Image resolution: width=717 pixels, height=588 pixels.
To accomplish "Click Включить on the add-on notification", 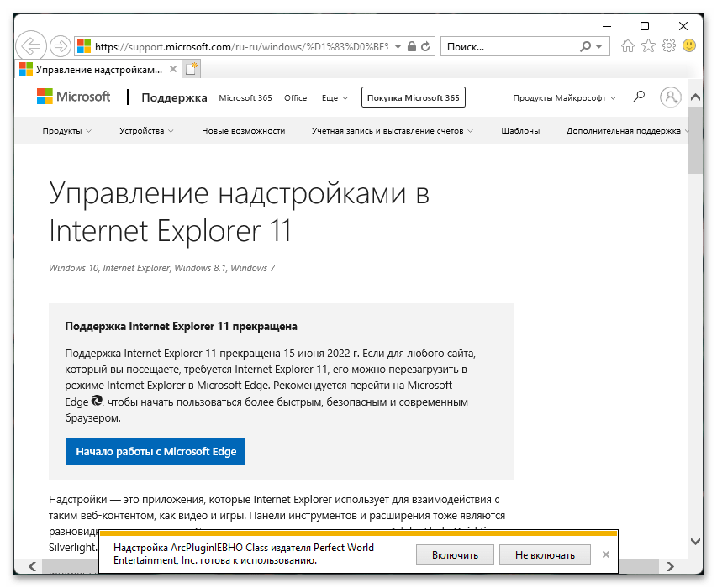I will [x=455, y=554].
